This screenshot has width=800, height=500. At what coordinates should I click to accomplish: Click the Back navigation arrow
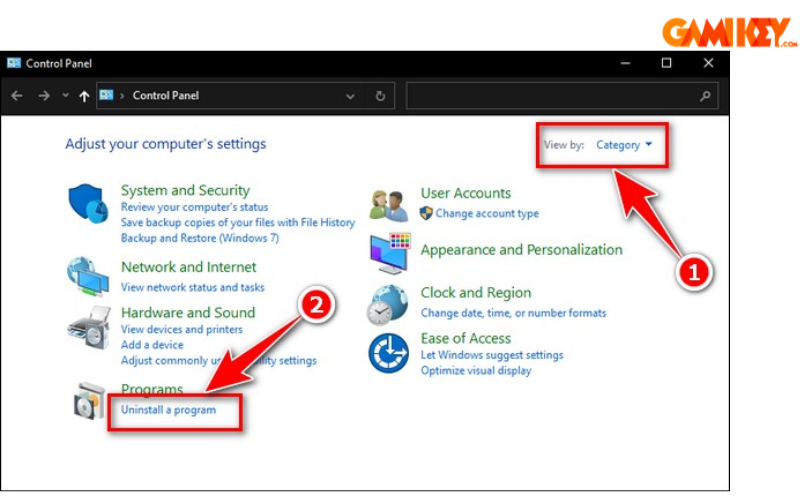point(17,96)
